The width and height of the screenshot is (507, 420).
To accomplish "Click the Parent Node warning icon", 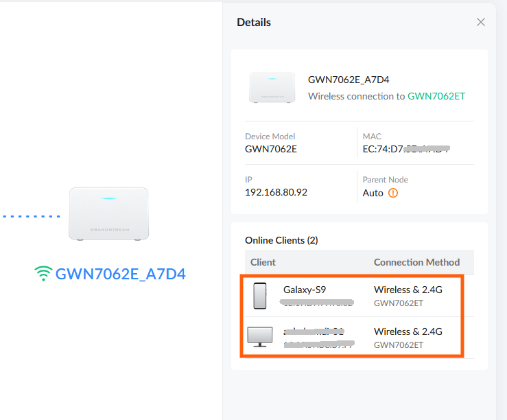I will click(393, 193).
